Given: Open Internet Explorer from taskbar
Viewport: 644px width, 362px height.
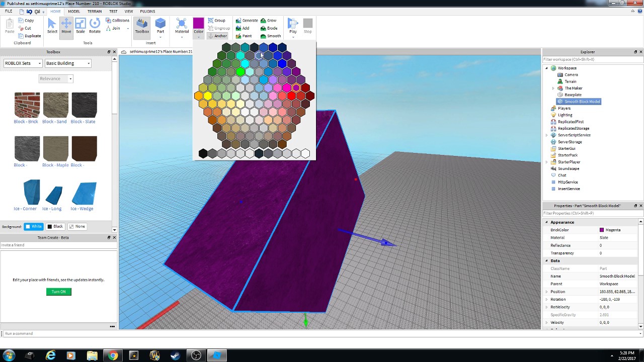Looking at the screenshot, I should [50, 355].
